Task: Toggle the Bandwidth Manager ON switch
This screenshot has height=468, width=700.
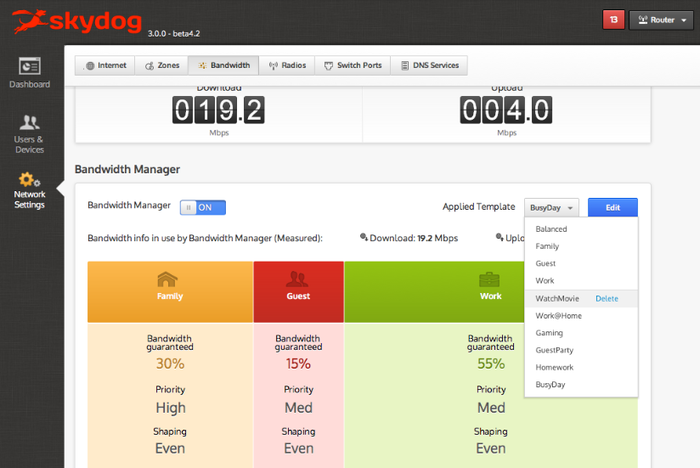Action: pos(203,207)
